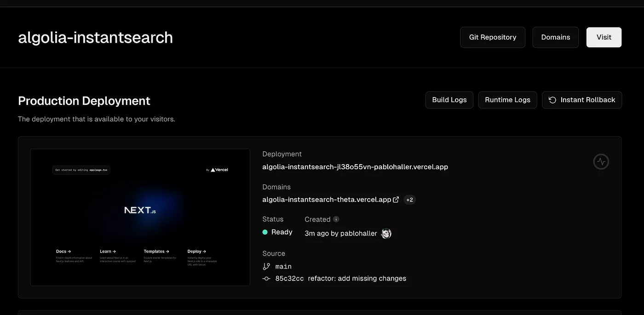Click the main branch link
The image size is (644, 315).
[x=283, y=266]
